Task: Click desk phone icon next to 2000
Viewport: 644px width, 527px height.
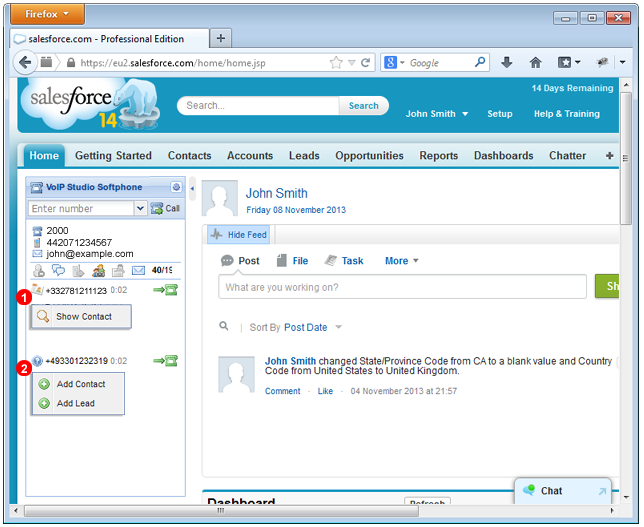Action: [37, 231]
